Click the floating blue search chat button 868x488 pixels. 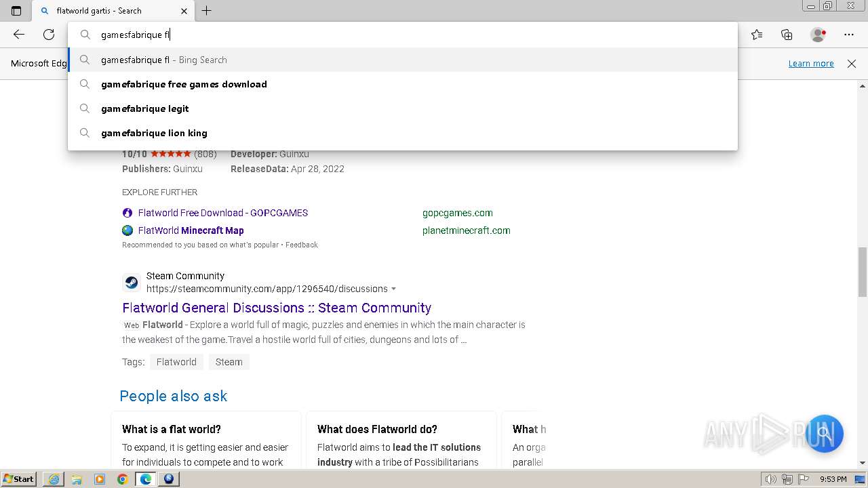click(x=824, y=433)
